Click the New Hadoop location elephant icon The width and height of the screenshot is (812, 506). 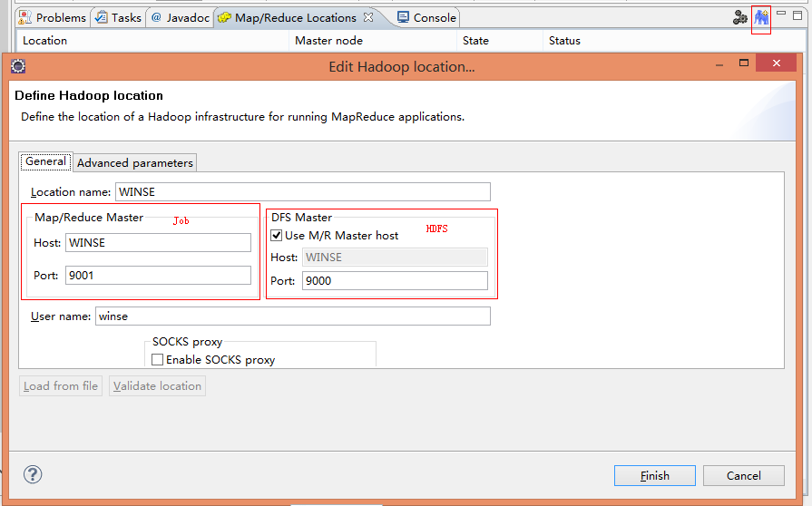(761, 17)
